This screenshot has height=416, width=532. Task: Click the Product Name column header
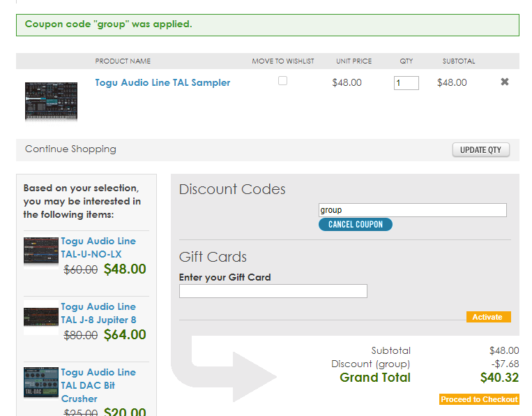pyautogui.click(x=123, y=61)
